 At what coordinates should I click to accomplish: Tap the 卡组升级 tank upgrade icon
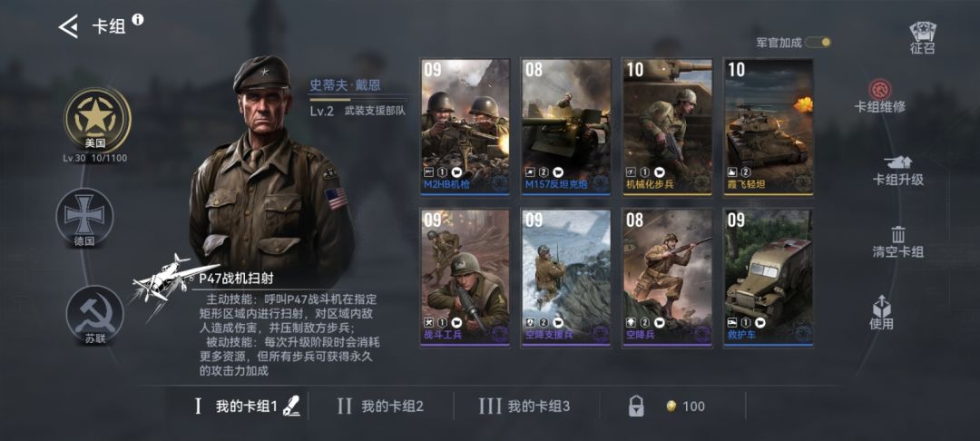898,162
